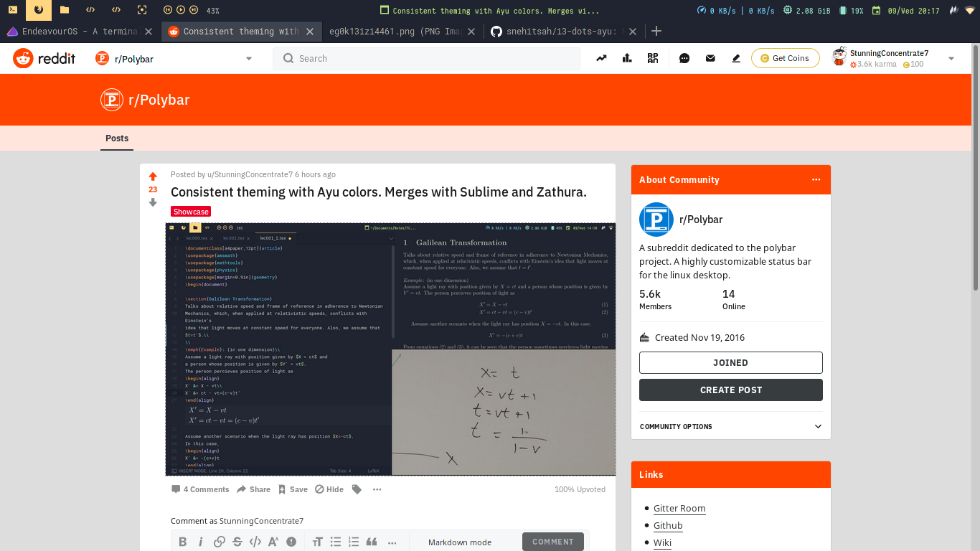Close the eg0k13izi4461.png tab

coord(471,32)
